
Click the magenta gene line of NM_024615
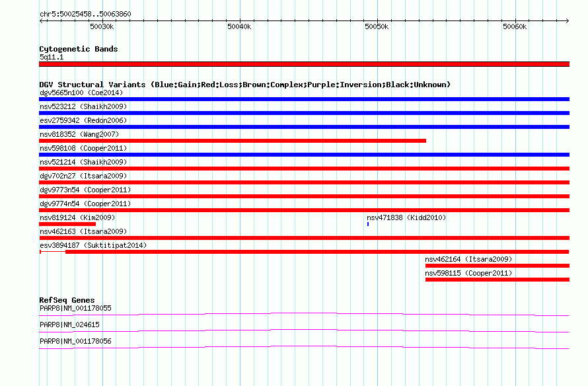click(x=304, y=330)
